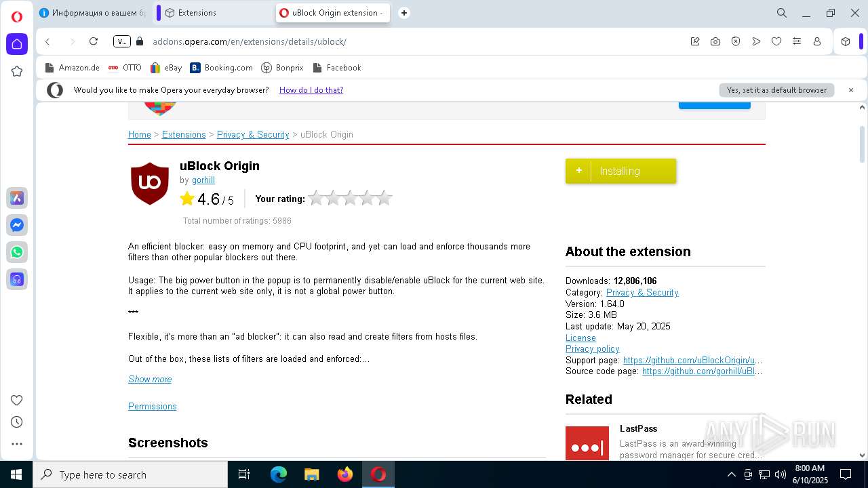Click the uBlock Origin shield logo
The image size is (868, 488).
coord(150,183)
